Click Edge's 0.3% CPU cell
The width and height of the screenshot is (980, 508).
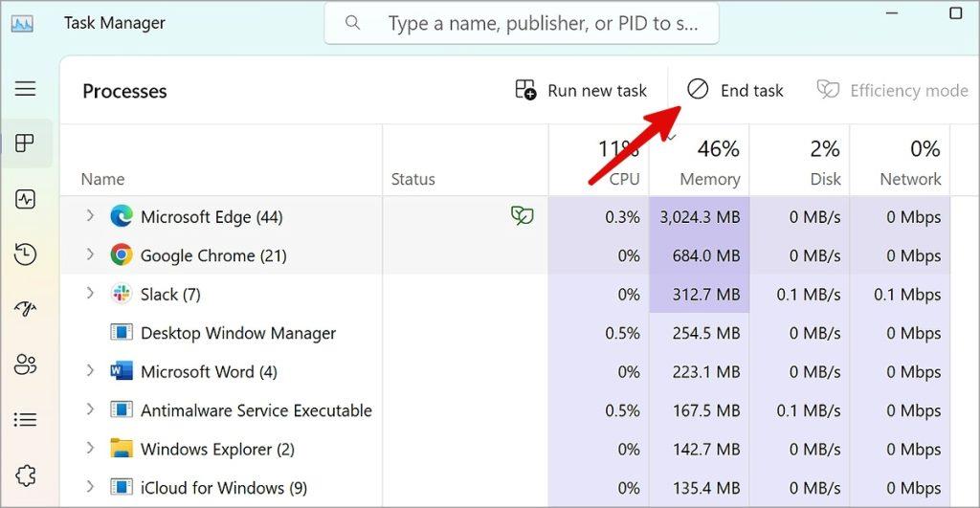599,216
